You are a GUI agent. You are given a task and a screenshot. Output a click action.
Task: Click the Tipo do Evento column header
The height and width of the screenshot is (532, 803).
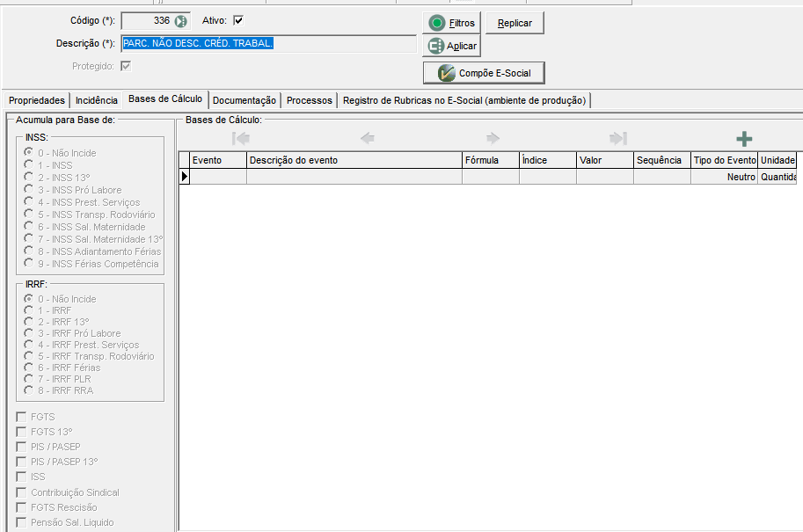pos(724,160)
